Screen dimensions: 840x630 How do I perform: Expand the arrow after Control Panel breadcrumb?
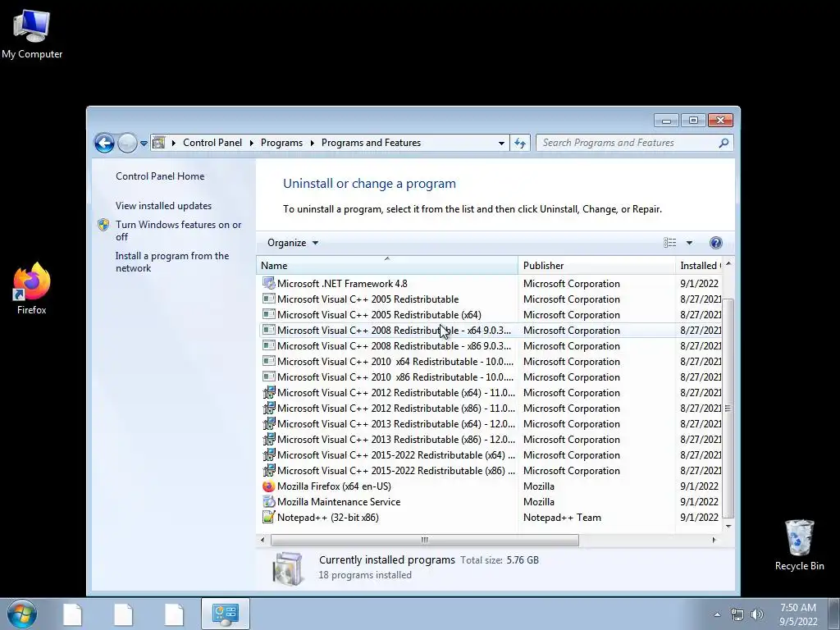251,143
